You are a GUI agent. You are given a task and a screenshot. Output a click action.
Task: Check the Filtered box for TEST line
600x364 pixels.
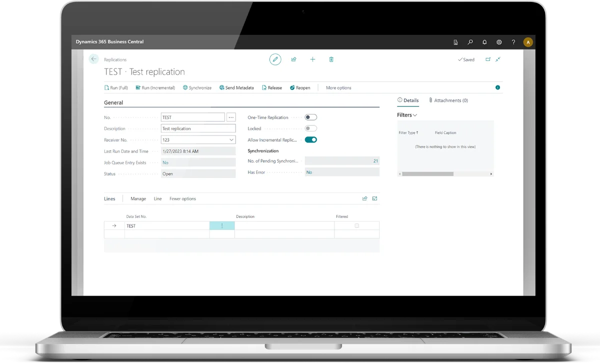click(x=356, y=226)
